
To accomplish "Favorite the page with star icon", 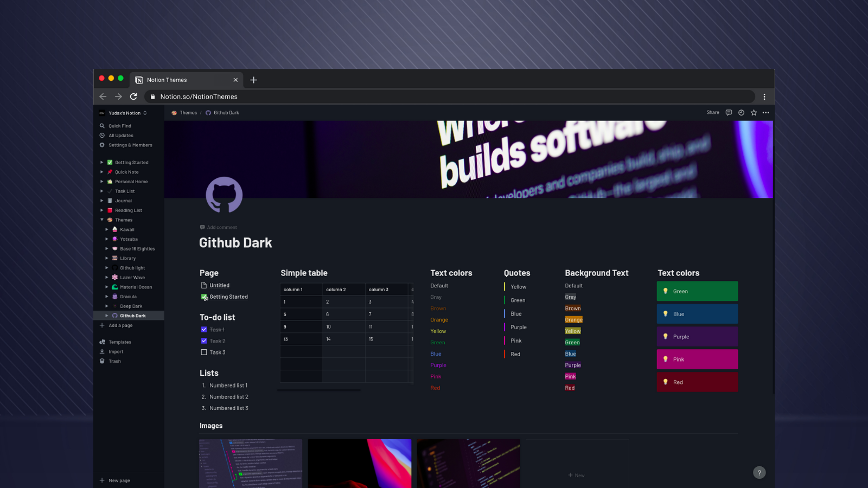I will click(754, 113).
